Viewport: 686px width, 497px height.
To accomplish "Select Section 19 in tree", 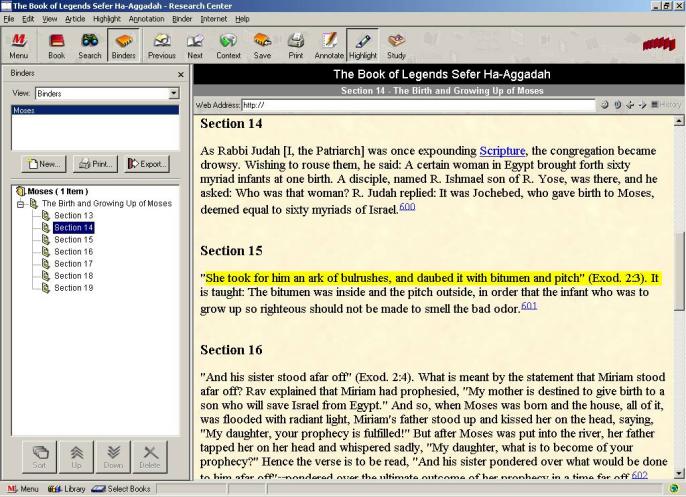I will (74, 288).
